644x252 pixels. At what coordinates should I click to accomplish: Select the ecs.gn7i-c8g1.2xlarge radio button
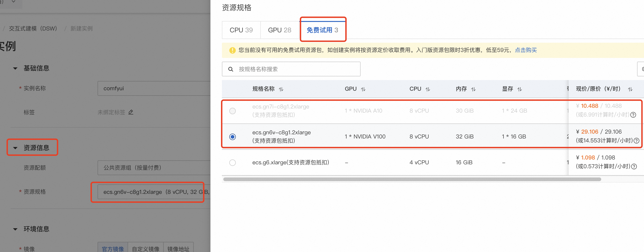(233, 111)
